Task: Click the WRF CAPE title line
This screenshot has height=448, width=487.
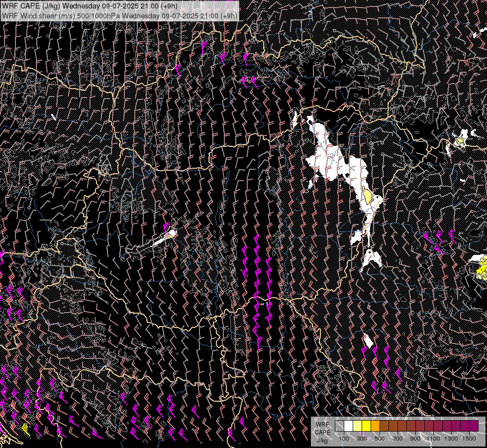Action: click(x=90, y=6)
